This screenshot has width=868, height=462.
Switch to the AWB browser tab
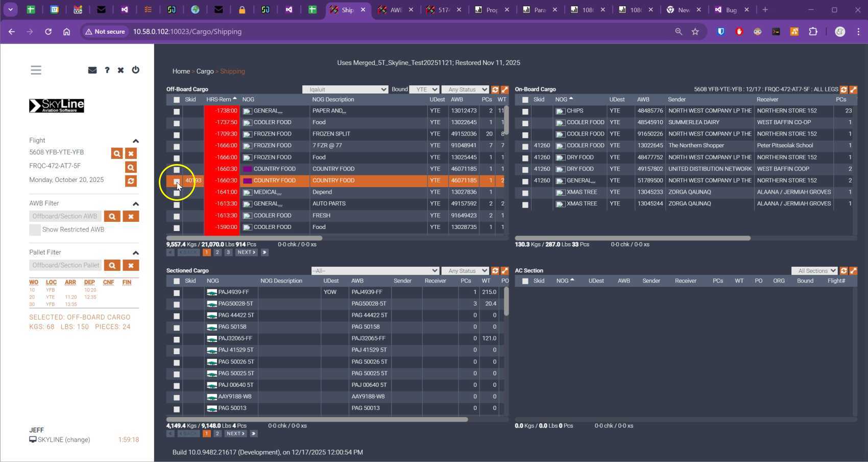pyautogui.click(x=395, y=10)
